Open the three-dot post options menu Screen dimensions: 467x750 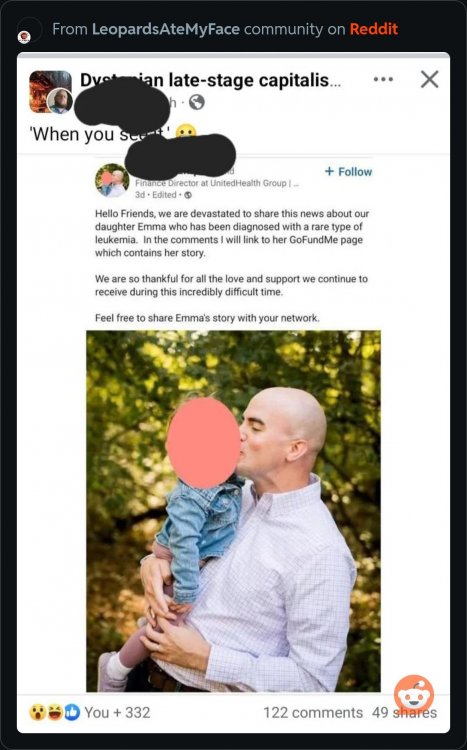(x=383, y=79)
